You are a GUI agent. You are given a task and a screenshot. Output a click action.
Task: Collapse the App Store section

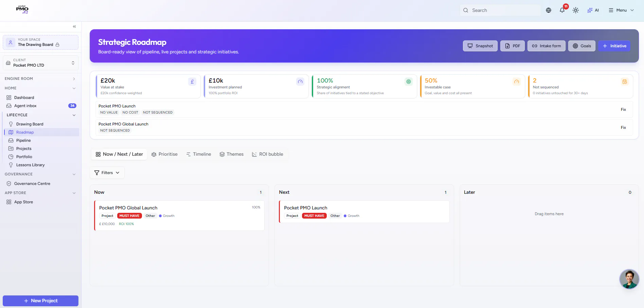[40, 193]
